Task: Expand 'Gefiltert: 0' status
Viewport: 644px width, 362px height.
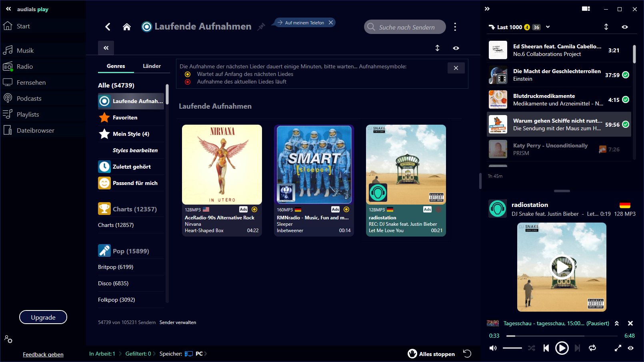Action: point(140,354)
